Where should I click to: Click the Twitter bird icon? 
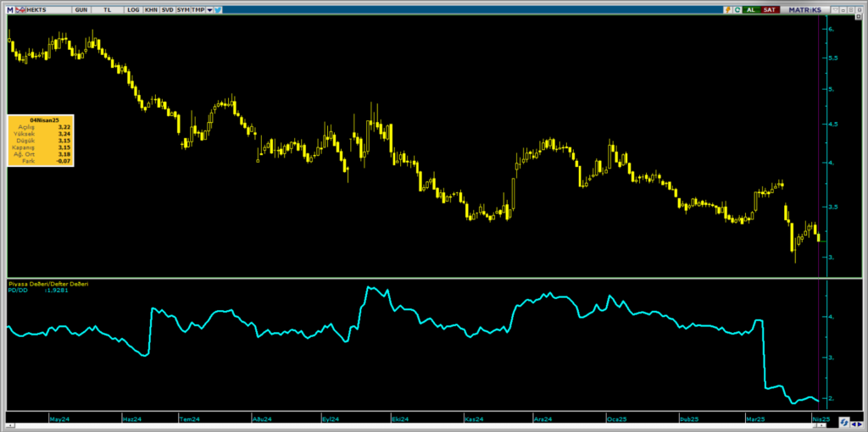[x=218, y=10]
